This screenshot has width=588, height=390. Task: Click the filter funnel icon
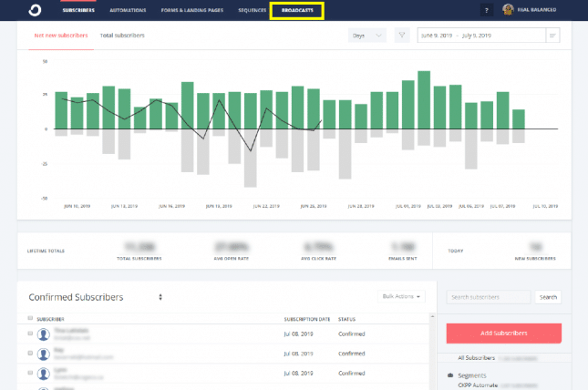click(400, 35)
